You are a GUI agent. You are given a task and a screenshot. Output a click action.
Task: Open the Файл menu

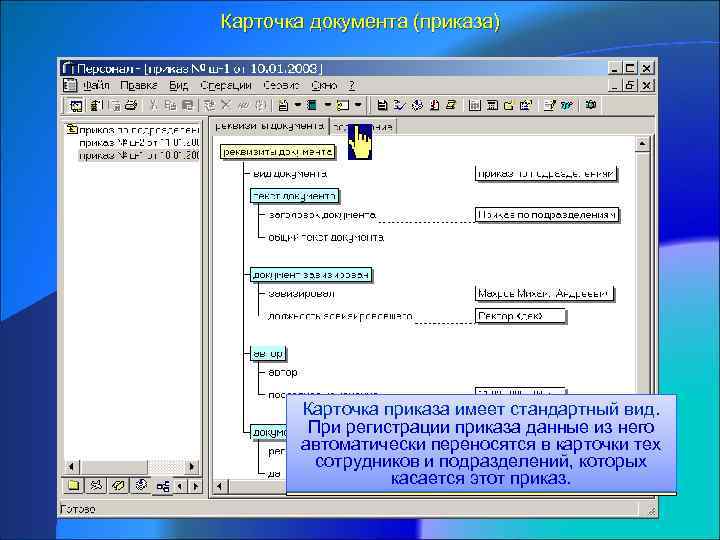pyautogui.click(x=96, y=85)
